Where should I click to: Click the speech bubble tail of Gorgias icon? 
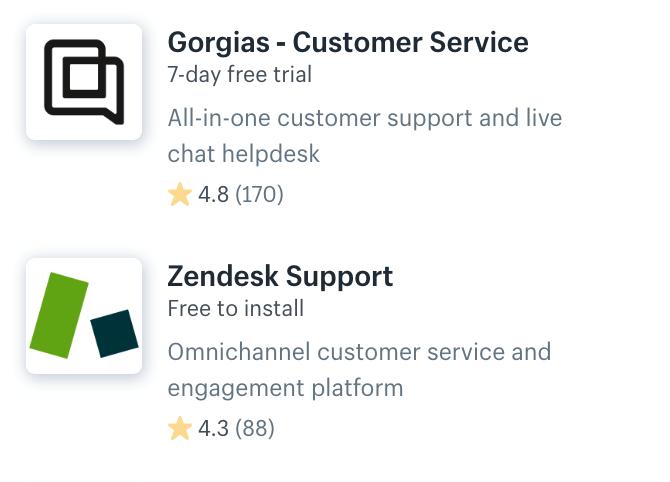coord(112,115)
